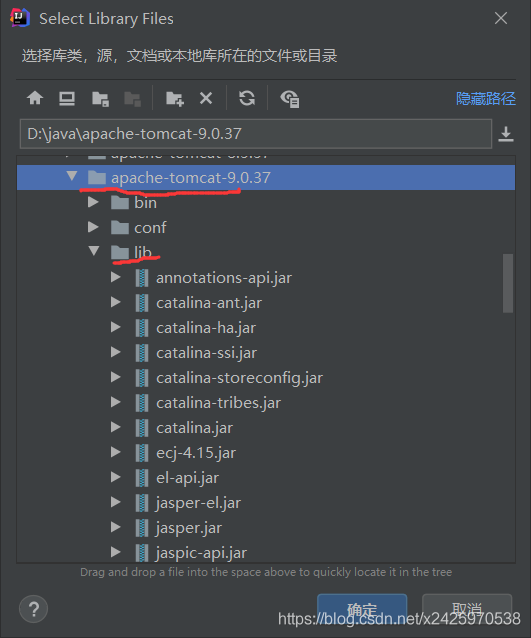Click ecj-4.15.jar archive icon
This screenshot has height=638, width=531.
142,452
